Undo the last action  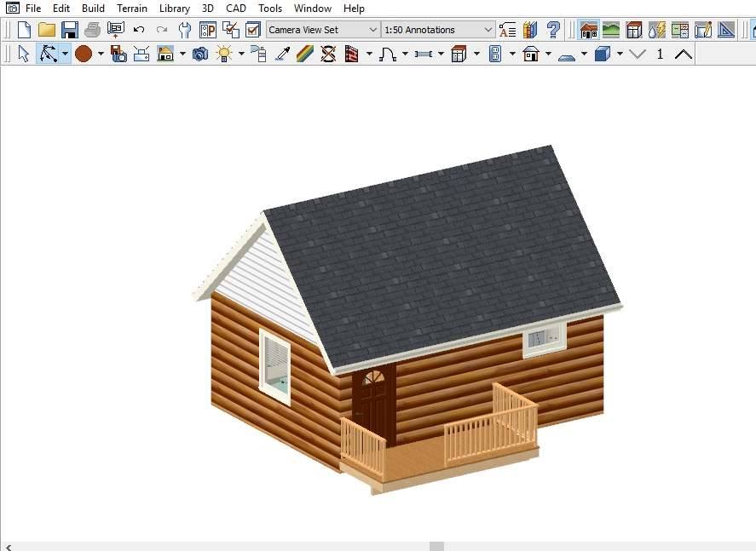click(139, 30)
